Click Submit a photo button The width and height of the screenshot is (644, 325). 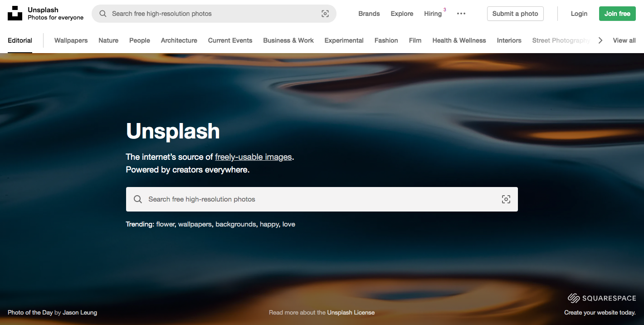pos(515,14)
